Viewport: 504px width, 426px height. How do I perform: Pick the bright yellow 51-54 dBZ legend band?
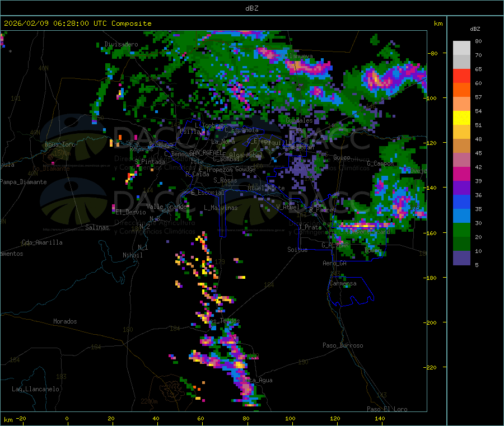pyautogui.click(x=461, y=118)
